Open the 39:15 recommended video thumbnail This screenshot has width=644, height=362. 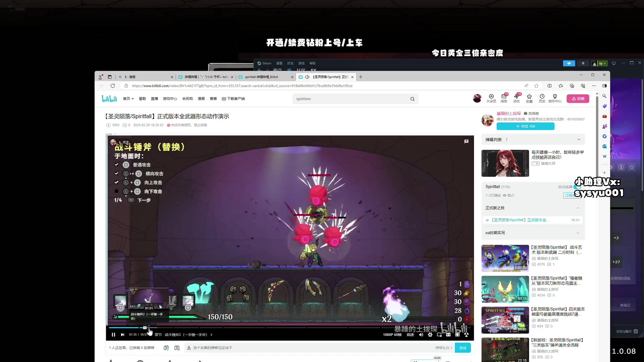tap(505, 289)
